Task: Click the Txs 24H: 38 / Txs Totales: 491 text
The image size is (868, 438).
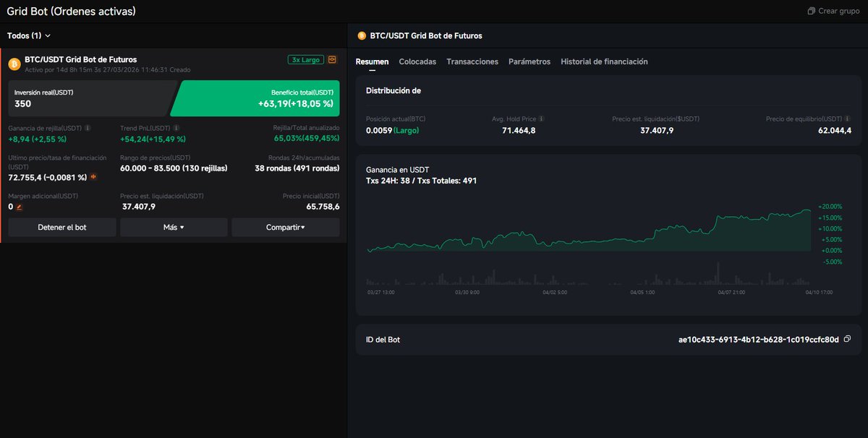Action: (421, 181)
